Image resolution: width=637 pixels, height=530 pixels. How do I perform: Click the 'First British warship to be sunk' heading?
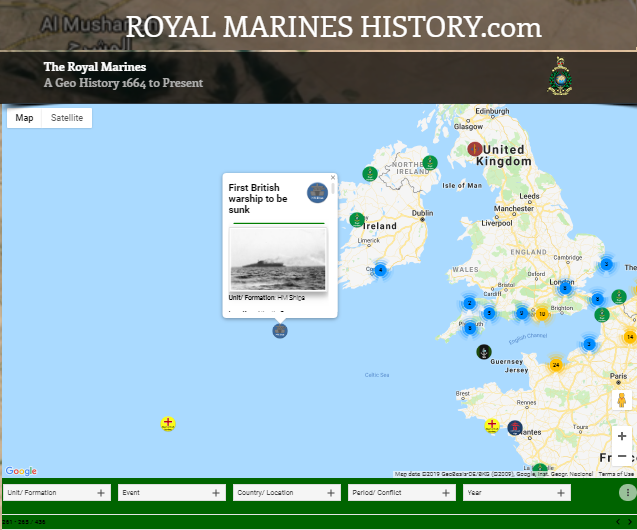[258, 199]
